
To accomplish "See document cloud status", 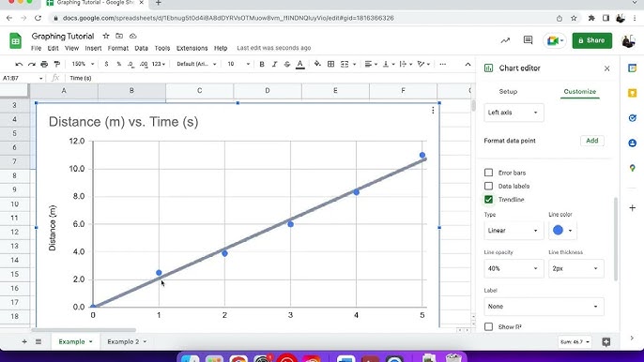I will click(132, 37).
